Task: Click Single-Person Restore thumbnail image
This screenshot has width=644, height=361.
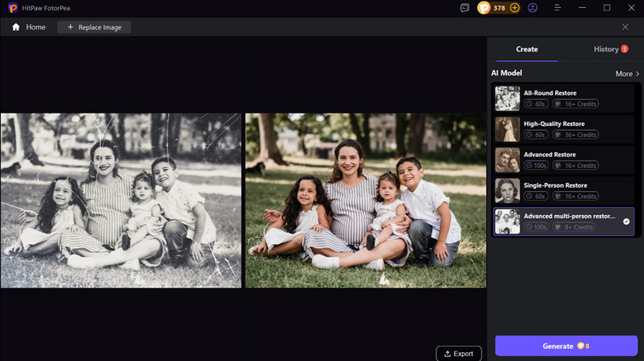Action: pyautogui.click(x=507, y=191)
